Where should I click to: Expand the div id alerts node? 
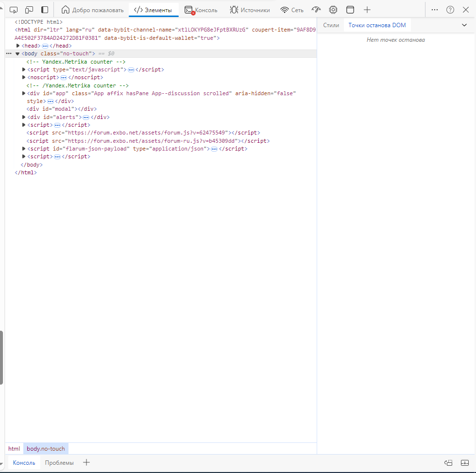24,117
